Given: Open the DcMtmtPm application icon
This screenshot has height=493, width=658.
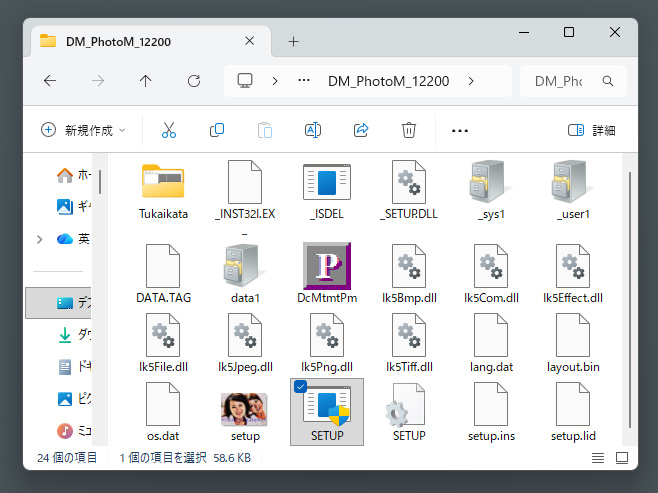Looking at the screenshot, I should (x=327, y=266).
